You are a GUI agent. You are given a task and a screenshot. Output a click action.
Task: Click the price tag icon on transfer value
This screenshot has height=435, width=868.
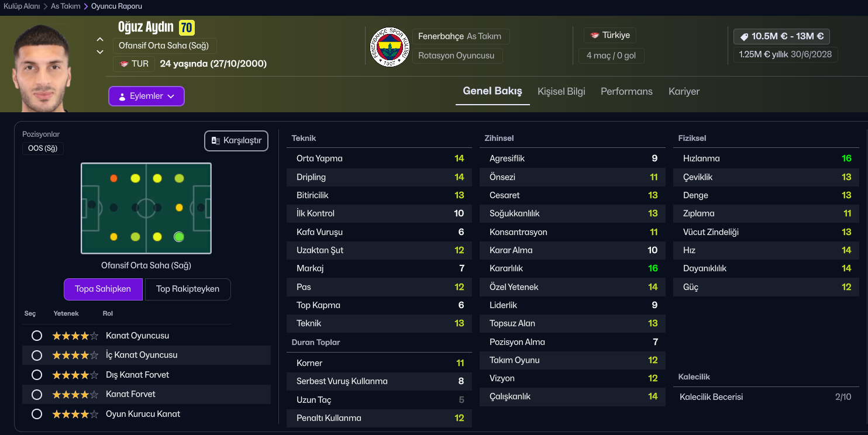point(744,36)
